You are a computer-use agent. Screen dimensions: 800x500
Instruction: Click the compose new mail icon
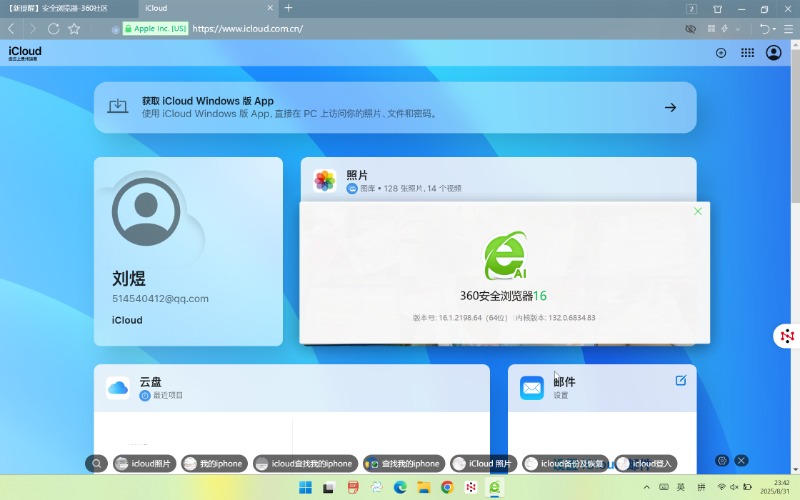click(681, 380)
